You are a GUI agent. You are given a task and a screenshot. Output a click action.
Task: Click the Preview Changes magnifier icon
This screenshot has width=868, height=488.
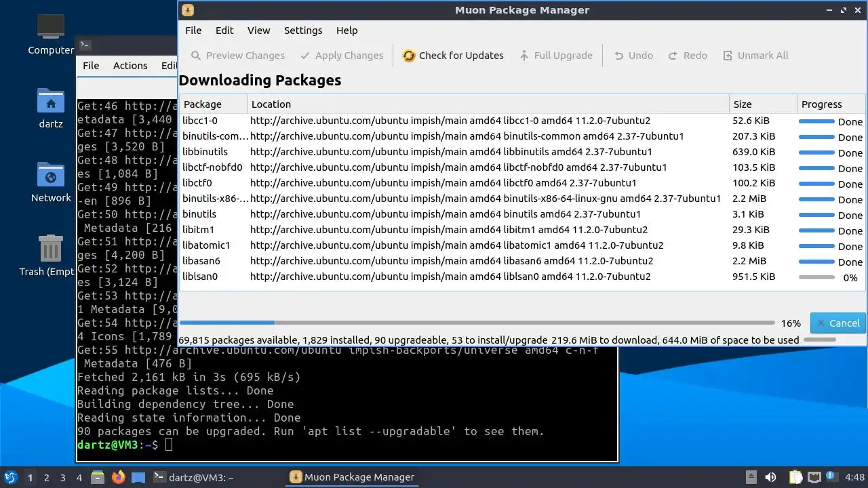point(196,56)
